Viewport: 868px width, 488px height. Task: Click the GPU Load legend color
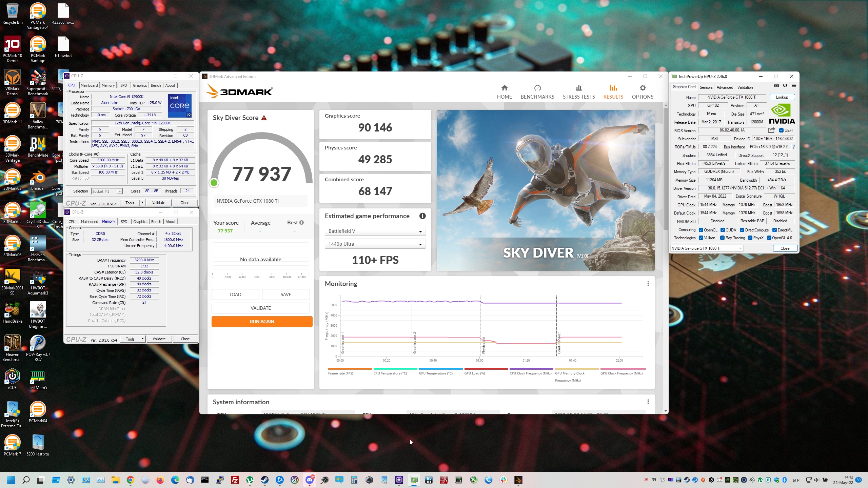click(486, 369)
